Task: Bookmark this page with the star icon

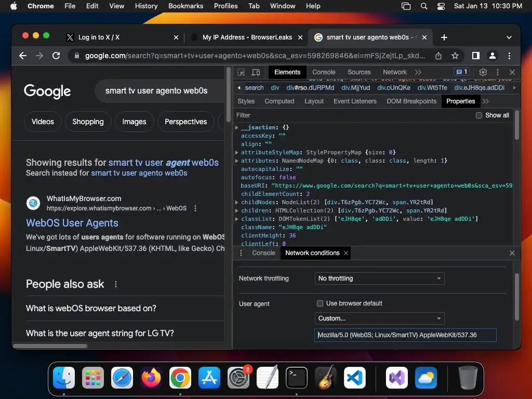Action: coord(455,56)
